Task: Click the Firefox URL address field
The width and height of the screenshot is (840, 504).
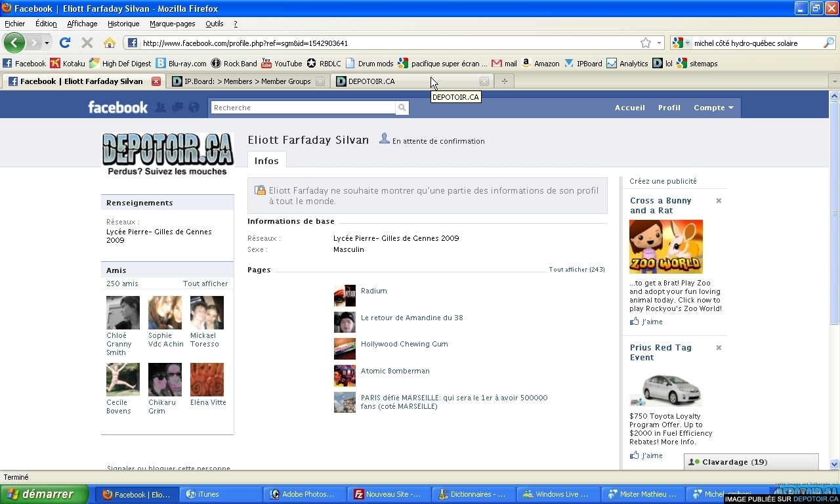Action: coord(389,43)
